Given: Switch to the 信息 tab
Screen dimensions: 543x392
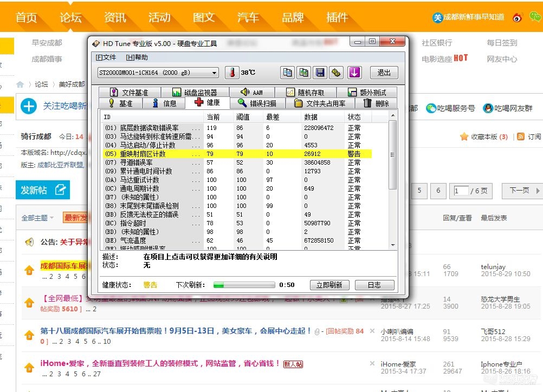Looking at the screenshot, I should [x=164, y=103].
